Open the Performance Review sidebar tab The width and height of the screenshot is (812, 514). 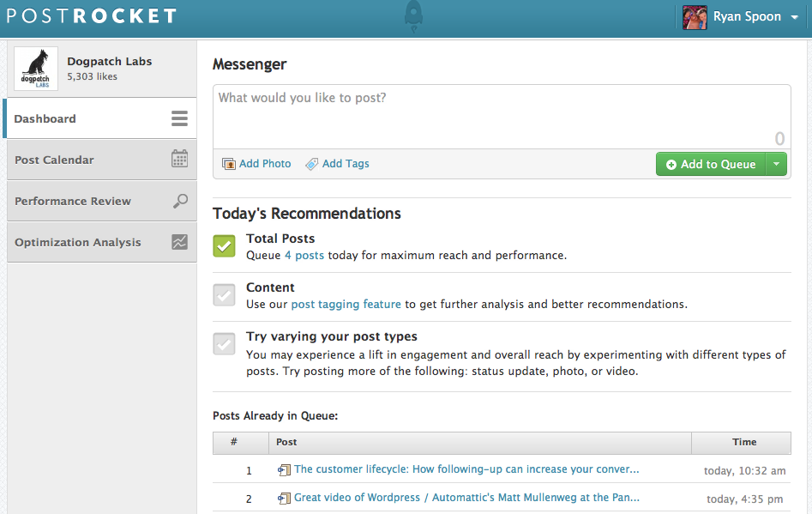tap(73, 201)
